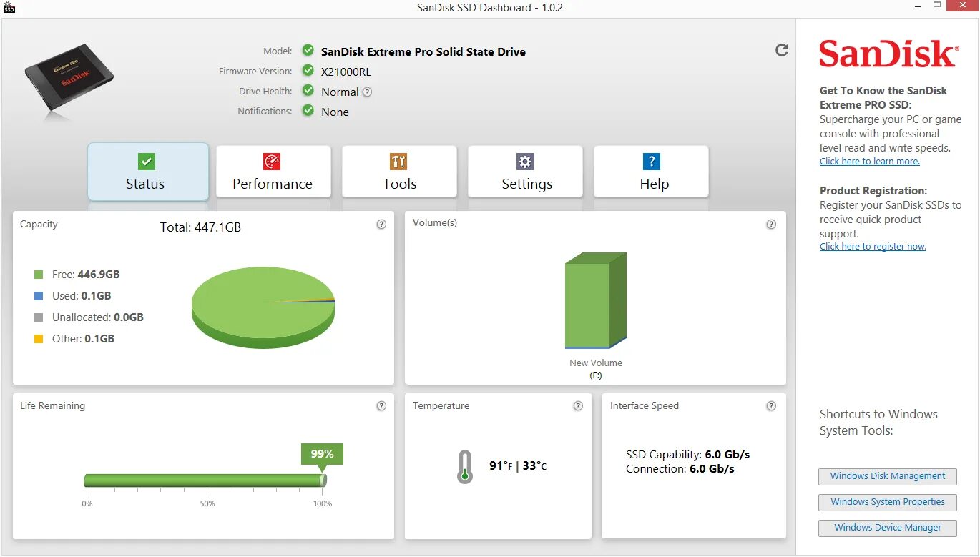Click the Drive Health green check icon
This screenshot has width=980, height=557.
coord(308,90)
